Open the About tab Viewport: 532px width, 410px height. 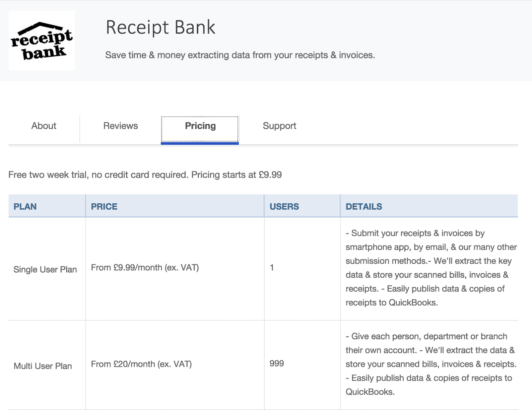coord(44,126)
